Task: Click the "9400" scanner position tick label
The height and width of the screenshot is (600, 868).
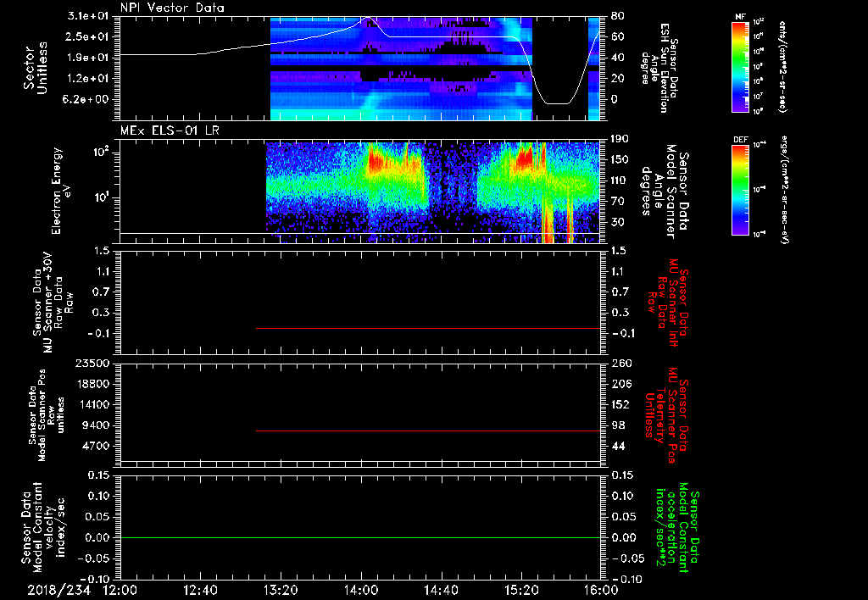Action: click(95, 425)
